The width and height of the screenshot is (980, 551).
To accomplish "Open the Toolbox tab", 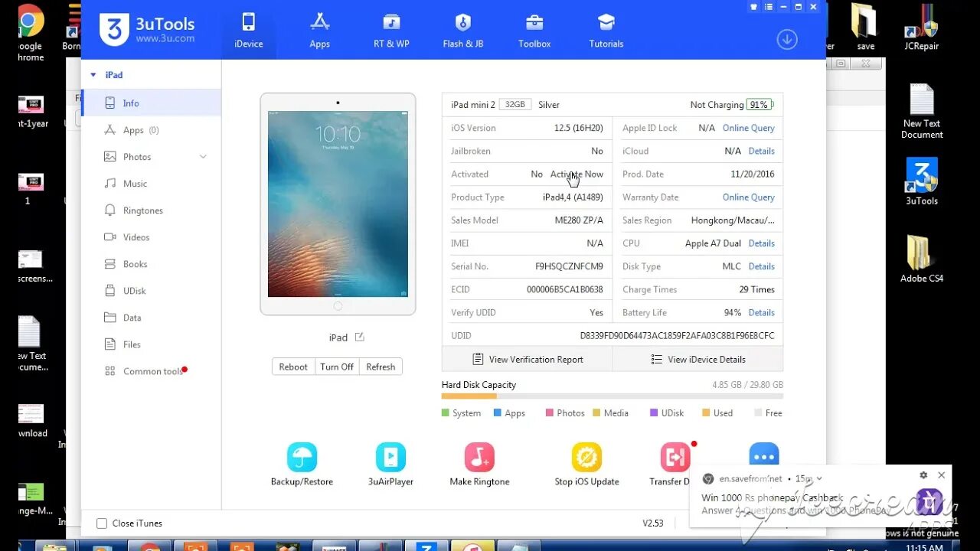I will click(534, 30).
